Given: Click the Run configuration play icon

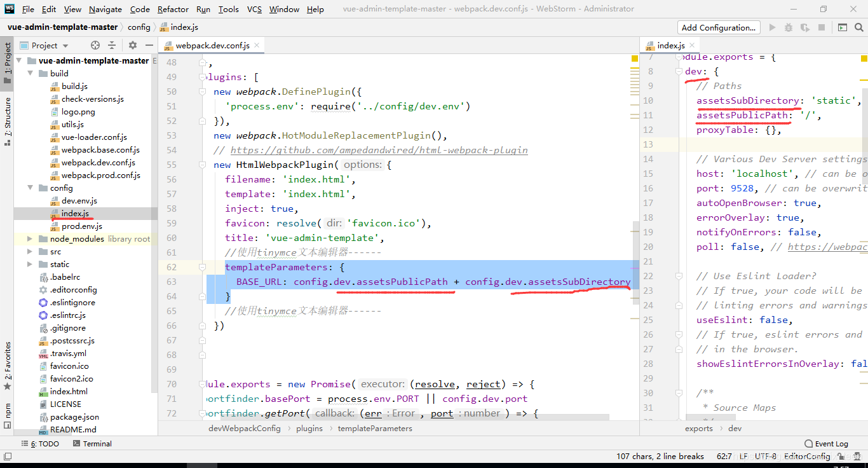Looking at the screenshot, I should pyautogui.click(x=772, y=27).
